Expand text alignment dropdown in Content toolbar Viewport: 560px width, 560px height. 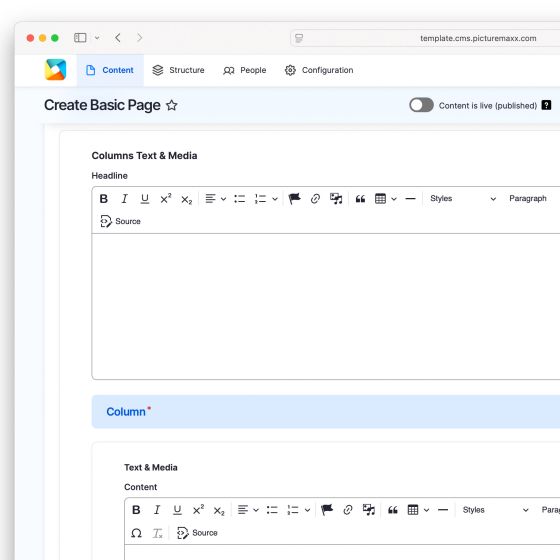coord(256,510)
